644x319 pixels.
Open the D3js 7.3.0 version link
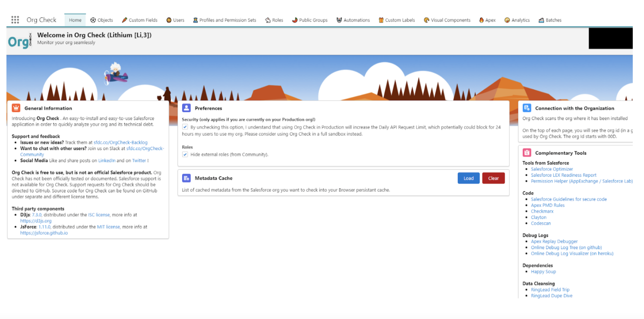pyautogui.click(x=36, y=215)
